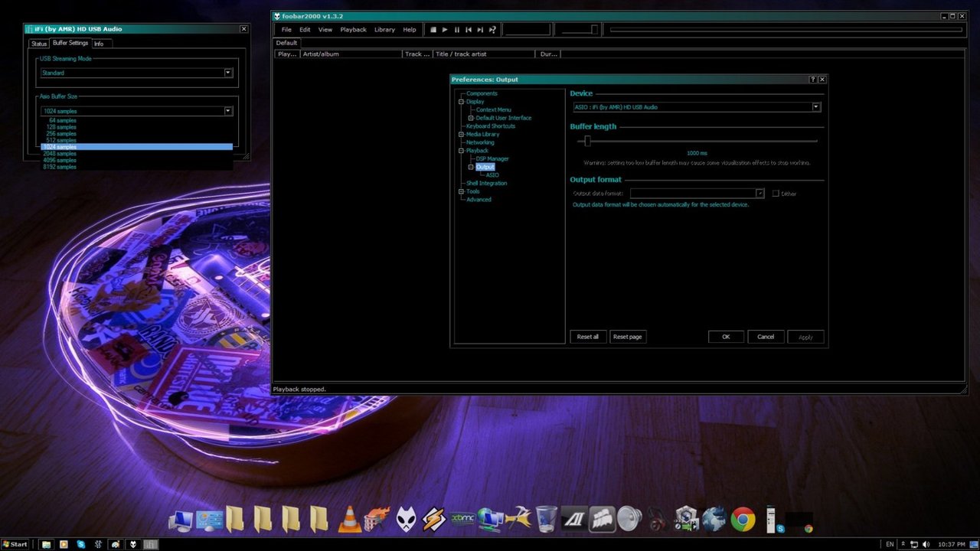The width and height of the screenshot is (980, 551).
Task: Enable the Dither checkbox
Action: (776, 194)
